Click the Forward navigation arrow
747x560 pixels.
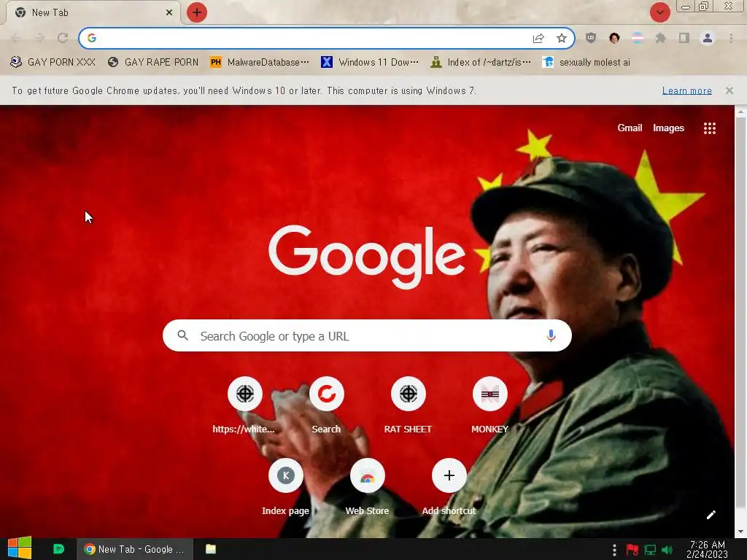(39, 38)
